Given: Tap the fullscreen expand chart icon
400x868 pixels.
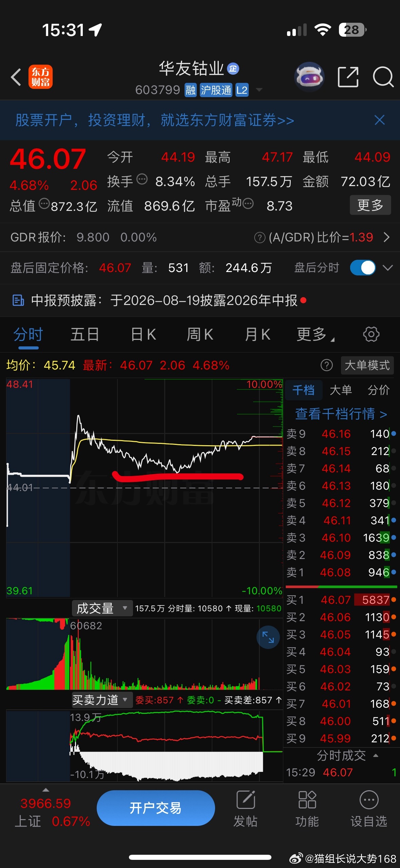Looking at the screenshot, I should (x=268, y=637).
